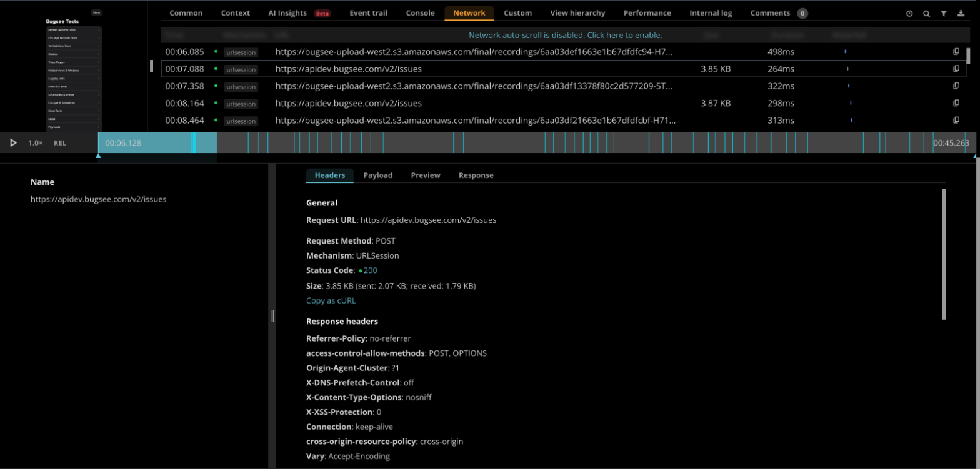Grab the splitter handle beside the Name panel

(x=272, y=316)
